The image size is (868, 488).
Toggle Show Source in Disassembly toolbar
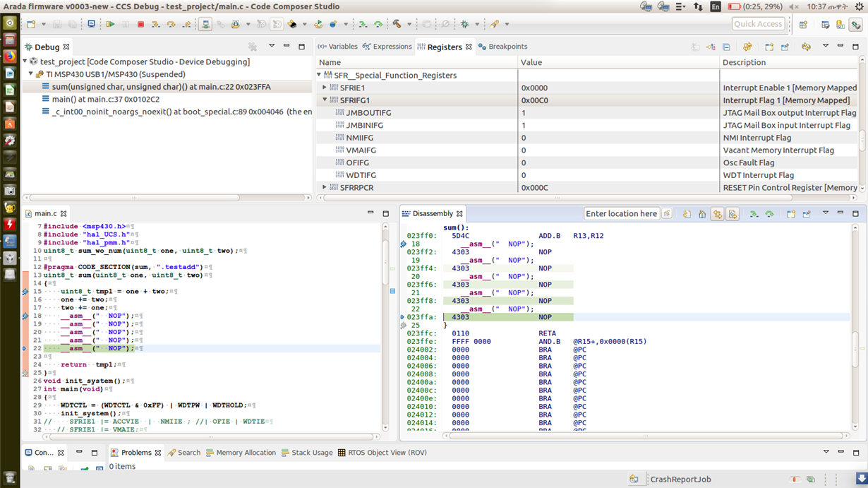tap(733, 214)
